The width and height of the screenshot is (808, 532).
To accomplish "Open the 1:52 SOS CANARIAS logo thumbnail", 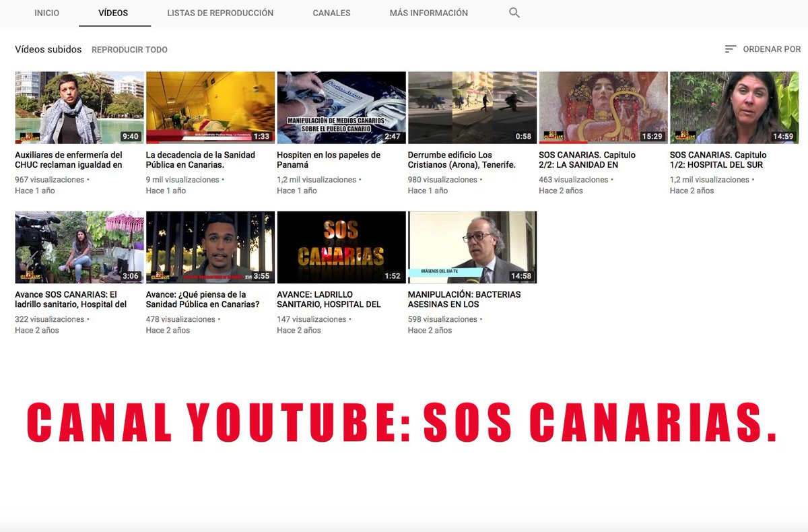I will click(341, 247).
